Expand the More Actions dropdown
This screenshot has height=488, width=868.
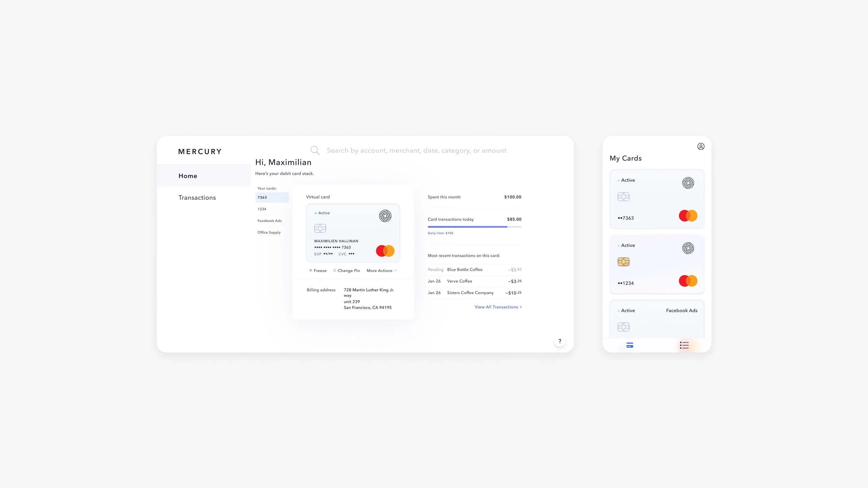tap(382, 271)
